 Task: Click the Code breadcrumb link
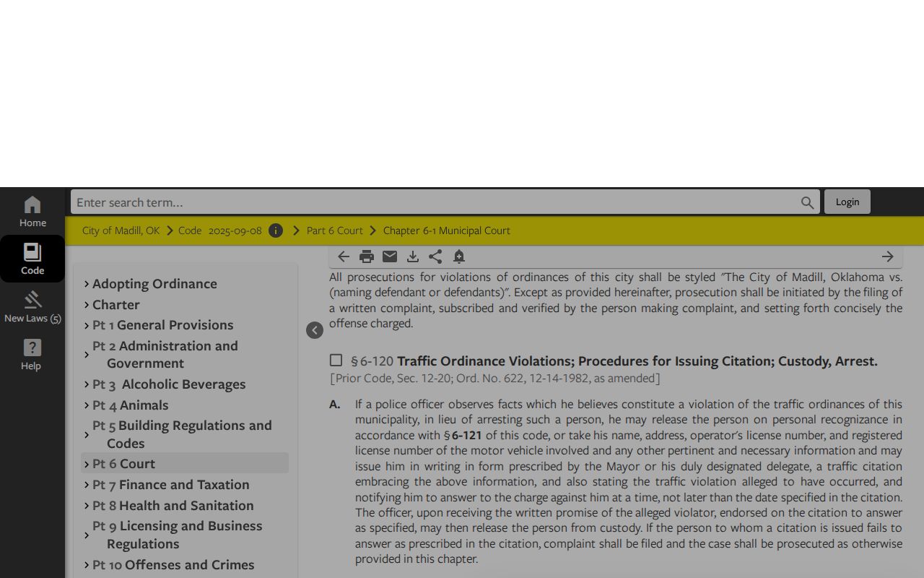pyautogui.click(x=190, y=230)
